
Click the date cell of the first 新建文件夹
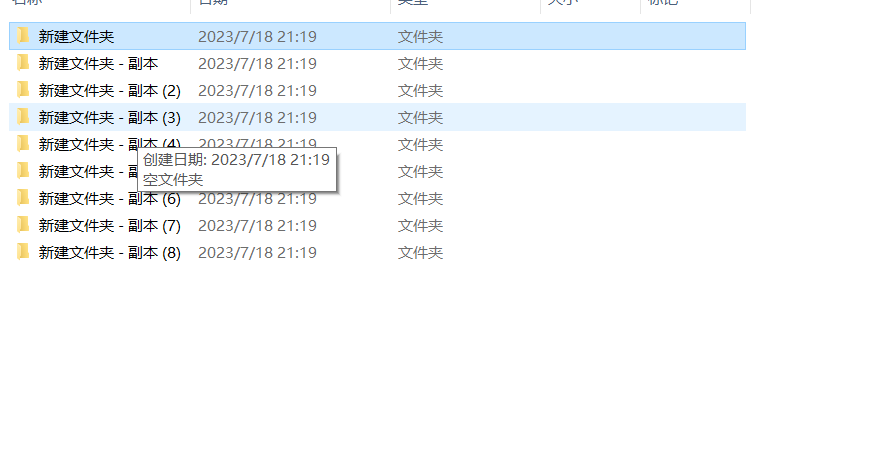[257, 37]
